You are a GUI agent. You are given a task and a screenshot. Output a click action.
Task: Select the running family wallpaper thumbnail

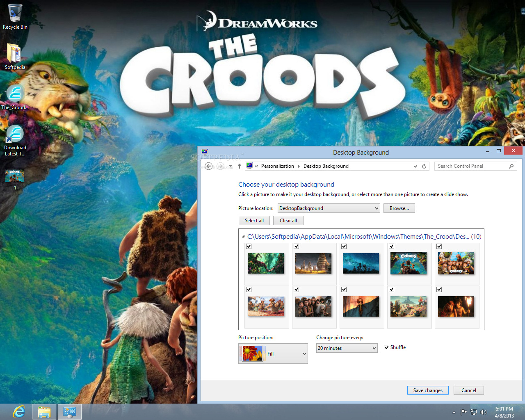click(x=266, y=306)
